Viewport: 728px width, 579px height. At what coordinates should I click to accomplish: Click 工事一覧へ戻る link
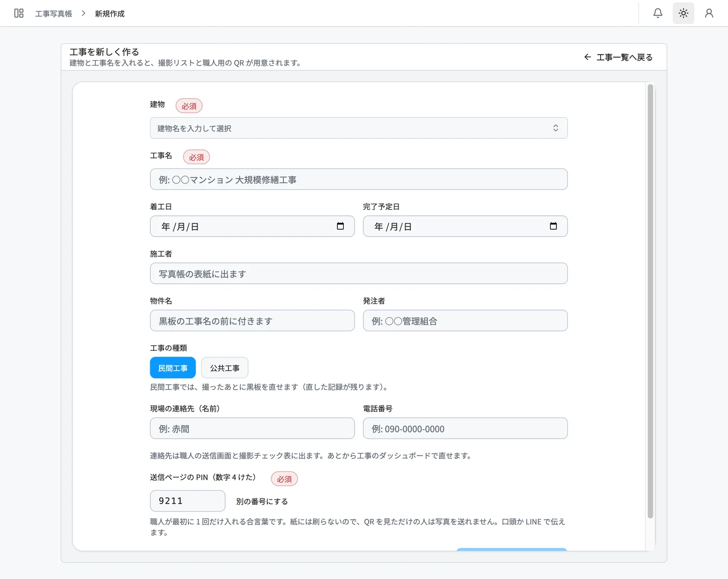pos(618,57)
